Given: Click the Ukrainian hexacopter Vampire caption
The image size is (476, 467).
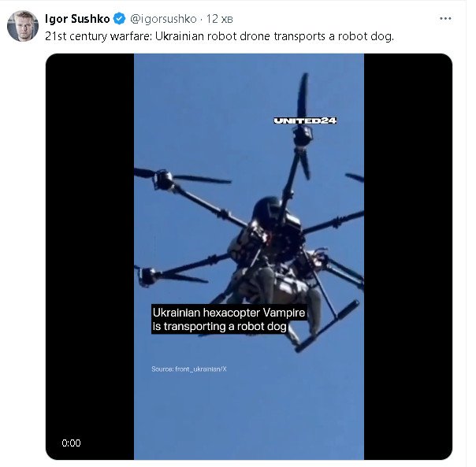Looking at the screenshot, I should pyautogui.click(x=229, y=319).
